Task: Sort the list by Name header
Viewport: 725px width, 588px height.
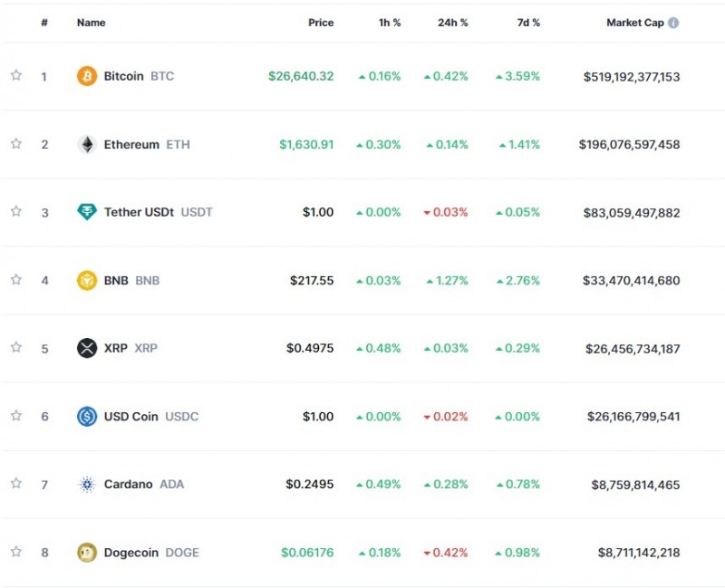Action: (x=92, y=23)
